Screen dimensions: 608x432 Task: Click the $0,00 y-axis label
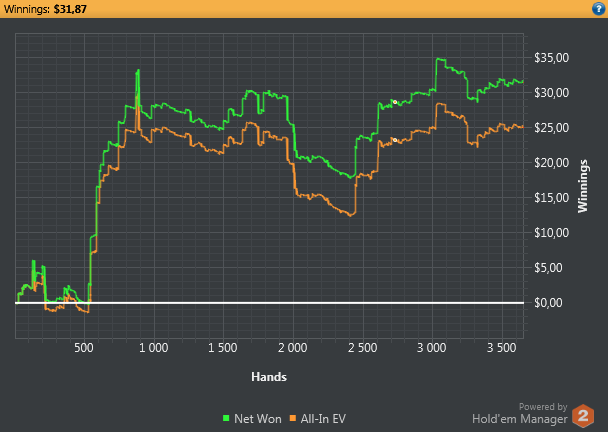[x=548, y=302]
